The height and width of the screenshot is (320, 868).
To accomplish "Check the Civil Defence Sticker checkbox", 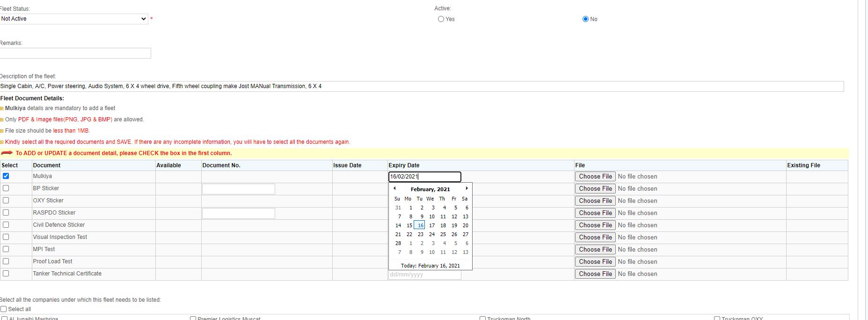I will coord(6,225).
